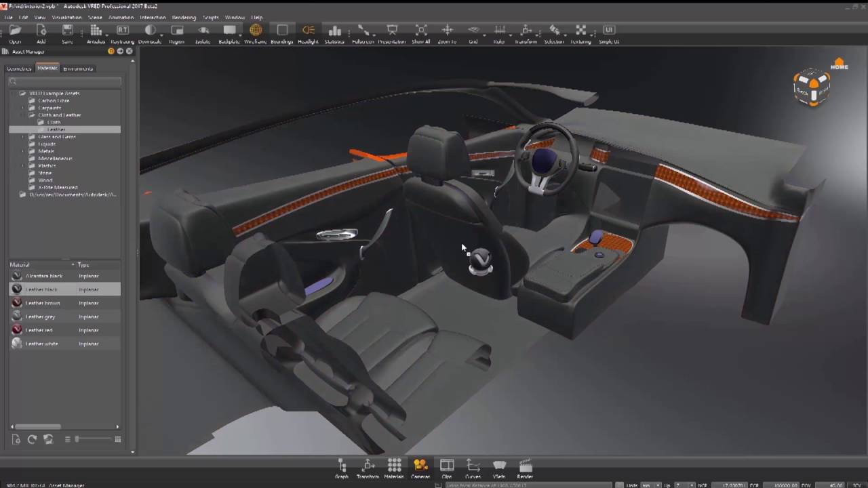This screenshot has width=868, height=488.
Task: Click the Statistics toolbar icon
Action: click(334, 31)
